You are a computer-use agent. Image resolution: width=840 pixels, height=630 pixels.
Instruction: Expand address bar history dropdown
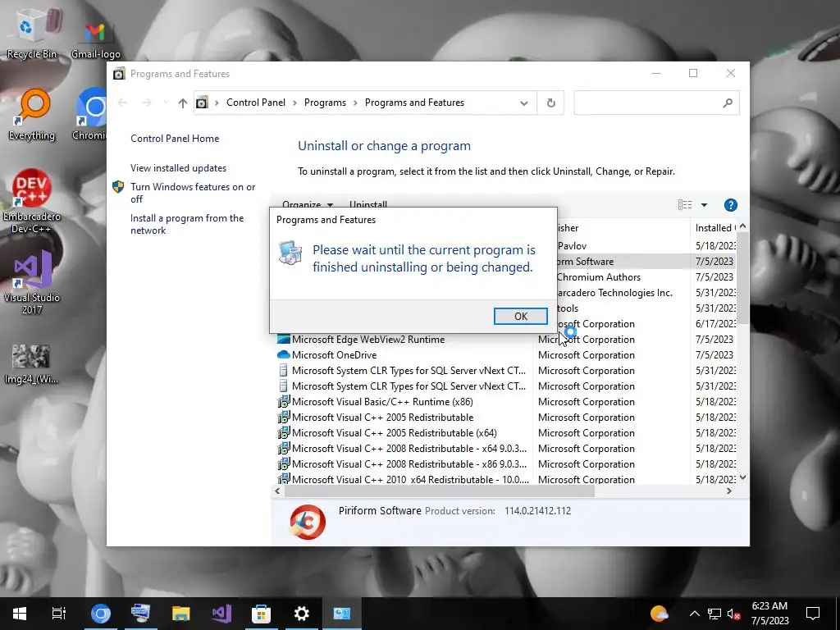point(524,103)
